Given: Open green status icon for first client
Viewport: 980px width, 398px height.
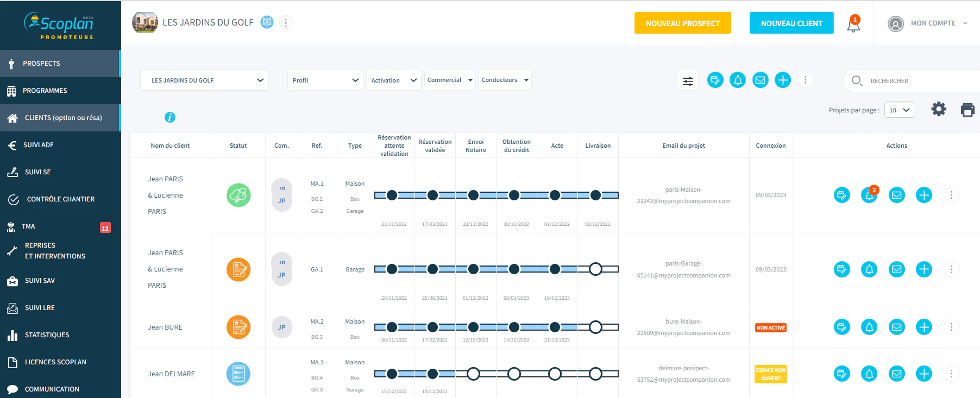Looking at the screenshot, I should (238, 195).
